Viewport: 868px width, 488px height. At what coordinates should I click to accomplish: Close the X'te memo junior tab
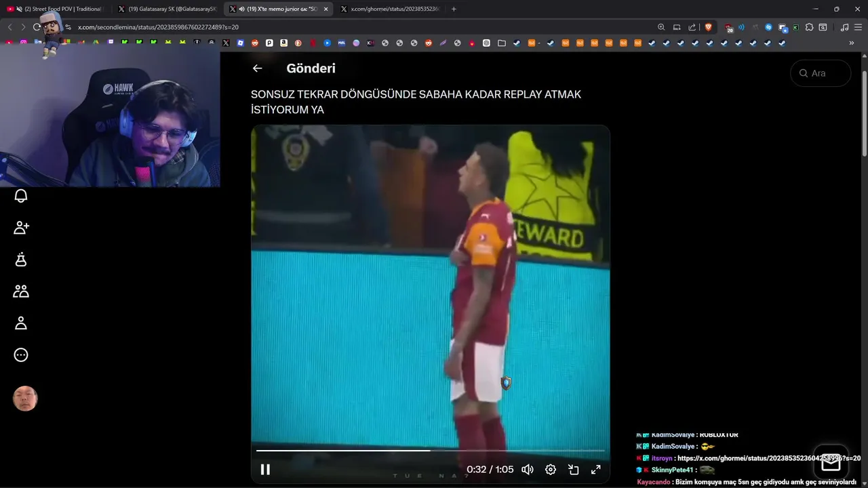(x=325, y=9)
